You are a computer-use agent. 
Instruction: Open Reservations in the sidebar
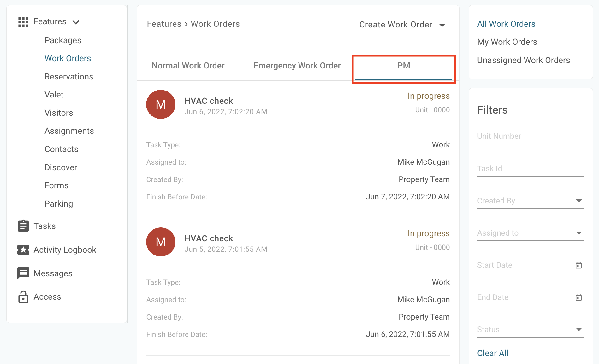click(x=69, y=77)
